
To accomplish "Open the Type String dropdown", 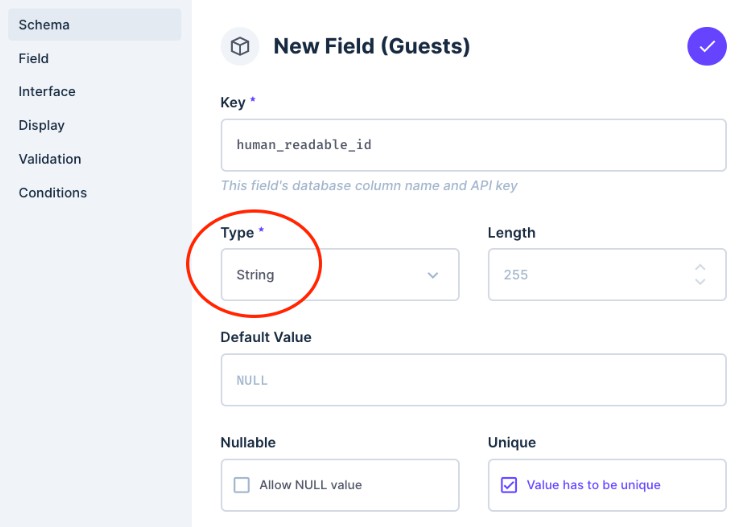I will click(339, 275).
